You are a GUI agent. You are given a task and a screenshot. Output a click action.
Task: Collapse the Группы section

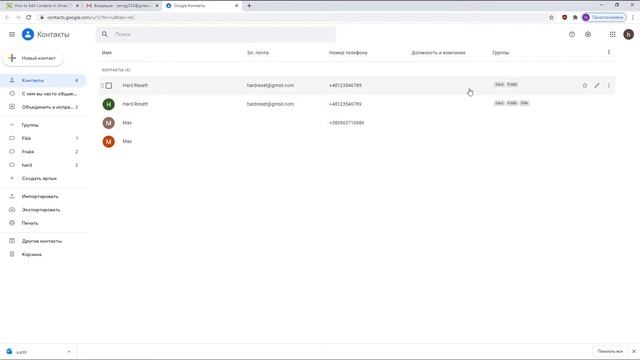pos(12,125)
